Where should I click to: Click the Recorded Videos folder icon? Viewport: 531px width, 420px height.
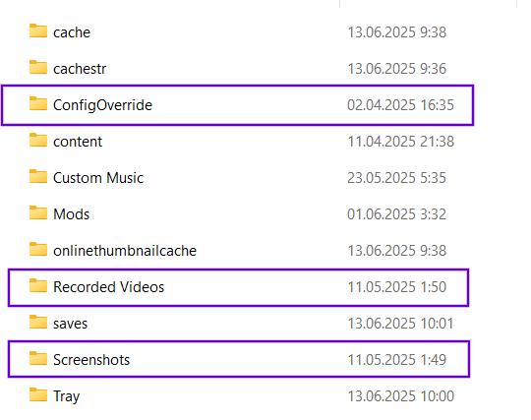point(38,285)
